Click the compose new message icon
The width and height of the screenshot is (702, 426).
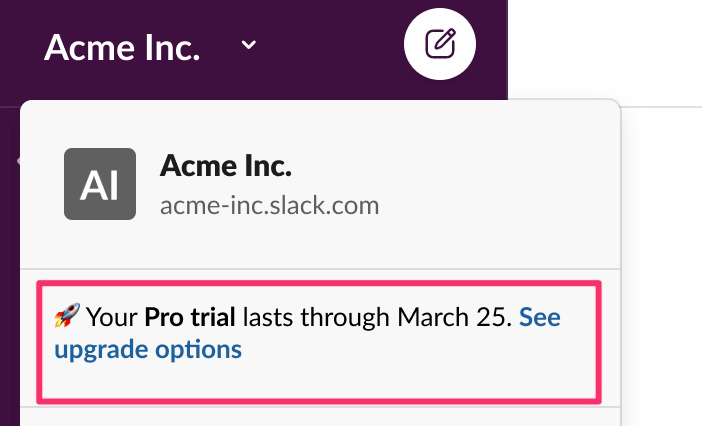coord(440,45)
